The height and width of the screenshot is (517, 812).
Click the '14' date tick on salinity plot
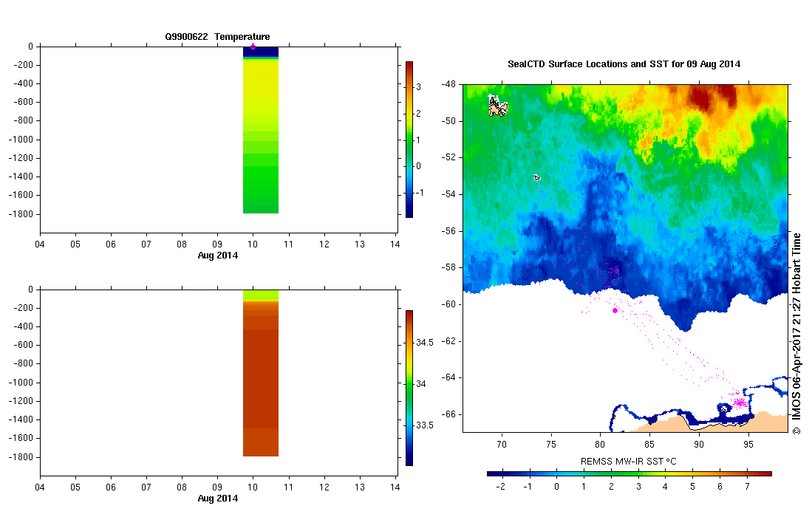point(395,487)
